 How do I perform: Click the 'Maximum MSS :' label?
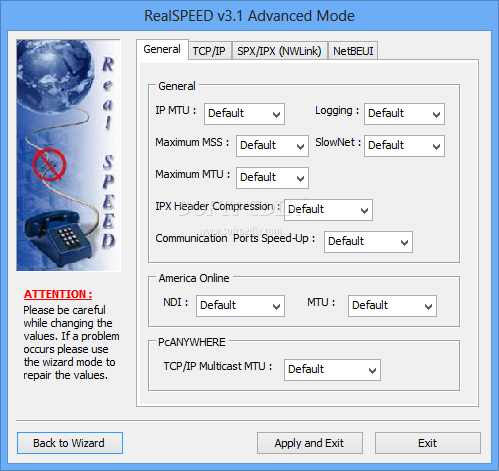[x=192, y=142]
